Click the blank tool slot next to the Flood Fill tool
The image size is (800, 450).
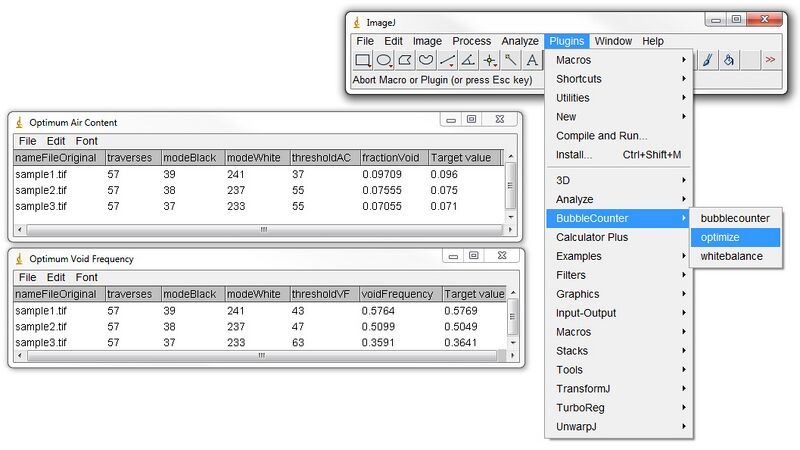[749, 60]
